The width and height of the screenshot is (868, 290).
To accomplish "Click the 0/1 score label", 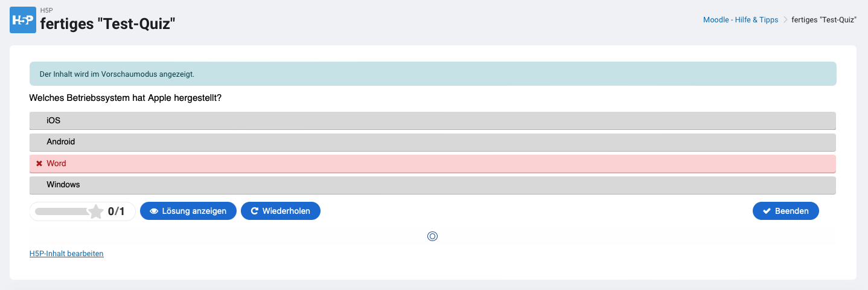I will [116, 211].
